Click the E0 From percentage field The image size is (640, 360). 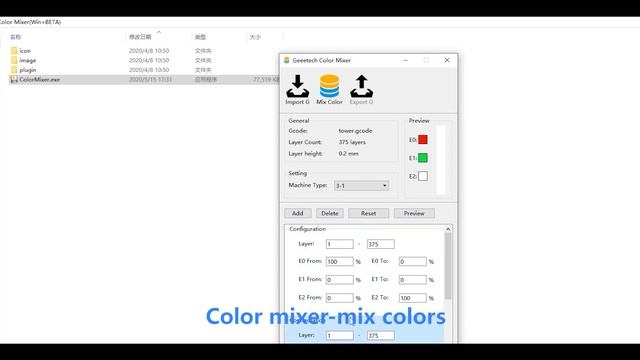[340, 261]
